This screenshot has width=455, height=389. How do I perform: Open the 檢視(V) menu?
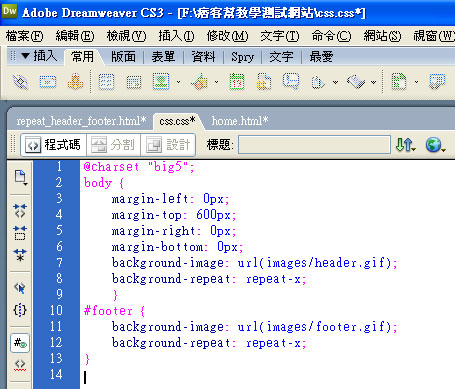pyautogui.click(x=126, y=36)
